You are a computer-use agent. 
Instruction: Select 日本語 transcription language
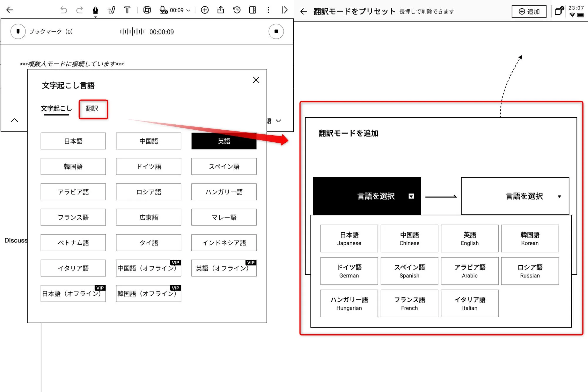(x=73, y=141)
